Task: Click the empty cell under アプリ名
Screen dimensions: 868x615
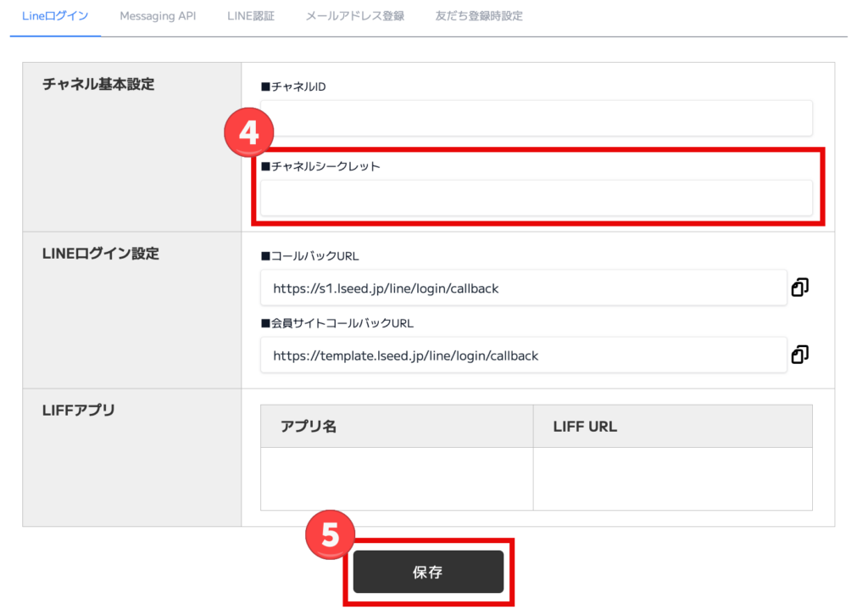Action: (397, 478)
